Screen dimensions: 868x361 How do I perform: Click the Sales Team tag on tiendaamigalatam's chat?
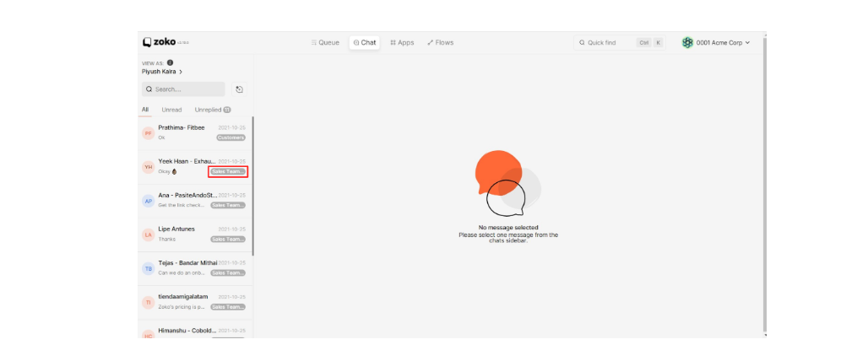click(228, 307)
